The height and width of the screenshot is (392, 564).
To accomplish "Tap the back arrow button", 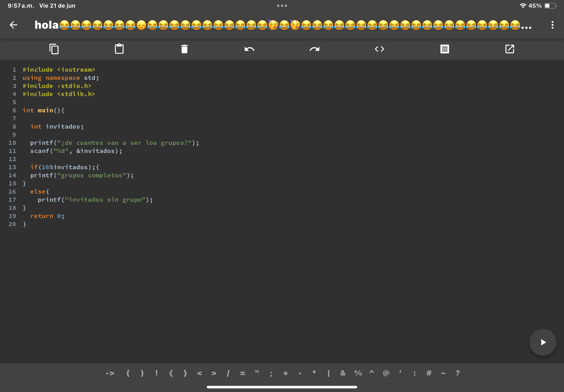I will coord(14,25).
